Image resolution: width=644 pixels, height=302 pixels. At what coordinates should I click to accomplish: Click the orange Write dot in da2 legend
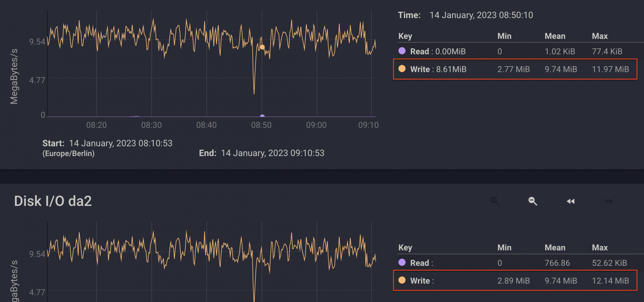point(402,280)
